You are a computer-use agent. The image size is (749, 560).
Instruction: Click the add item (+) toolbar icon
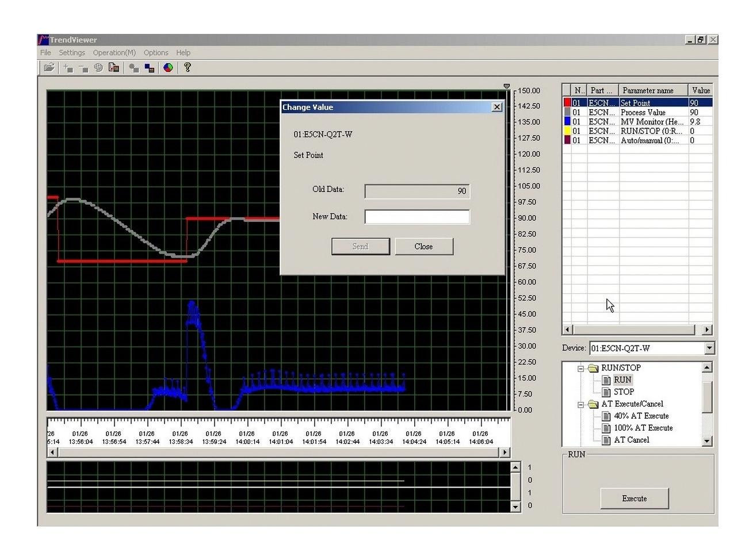point(67,67)
